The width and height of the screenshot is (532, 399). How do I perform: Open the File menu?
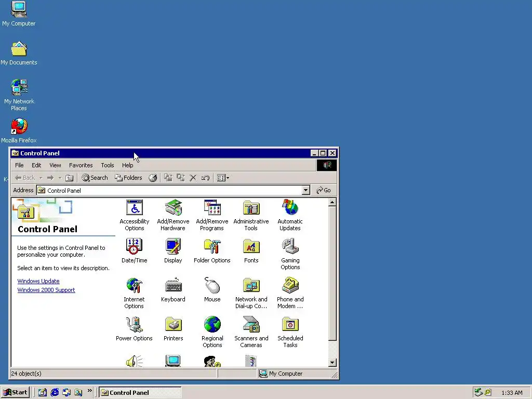click(19, 165)
